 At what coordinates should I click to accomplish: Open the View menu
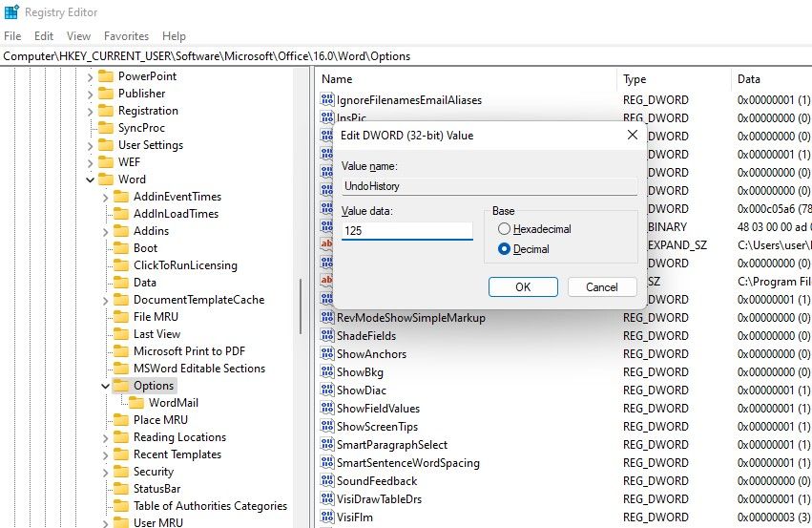click(x=78, y=35)
